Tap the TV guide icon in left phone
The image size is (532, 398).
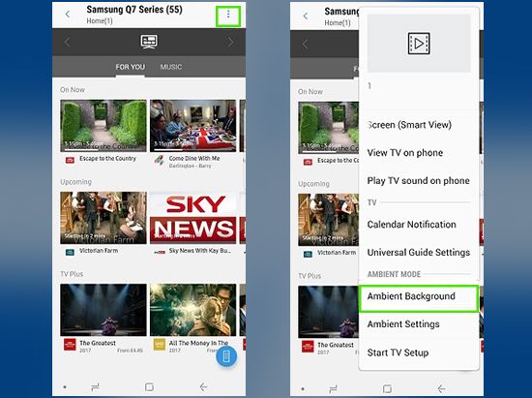click(x=149, y=42)
